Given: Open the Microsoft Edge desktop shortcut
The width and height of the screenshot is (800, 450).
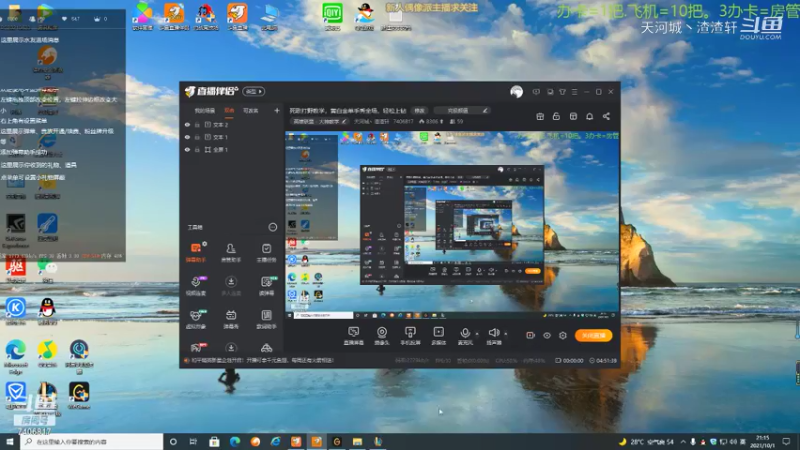Looking at the screenshot, I should [x=16, y=355].
